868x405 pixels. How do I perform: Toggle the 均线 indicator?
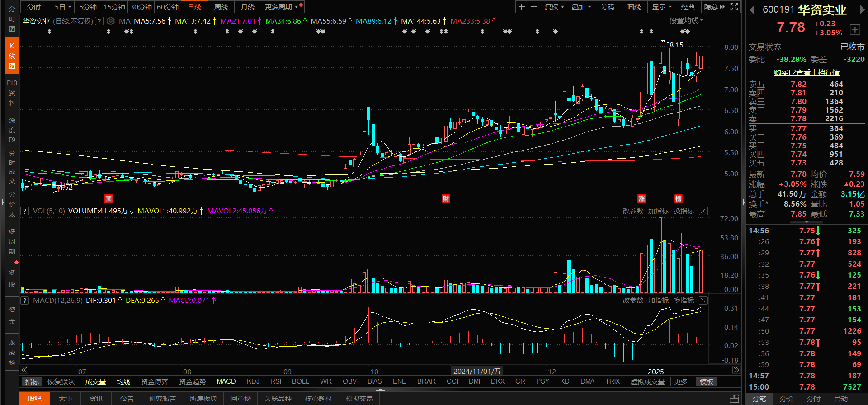click(123, 381)
